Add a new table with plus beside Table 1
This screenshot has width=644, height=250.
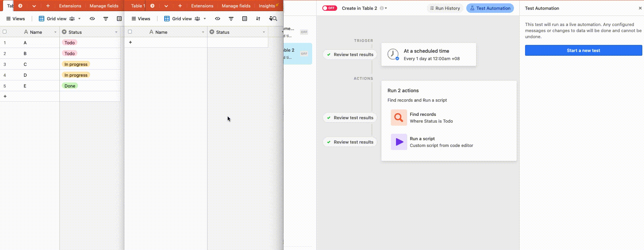pos(180,6)
